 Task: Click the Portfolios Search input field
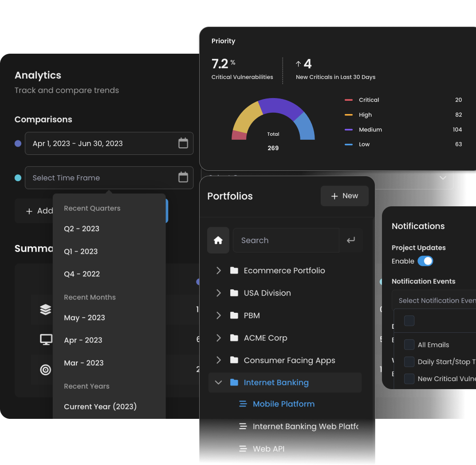(286, 240)
